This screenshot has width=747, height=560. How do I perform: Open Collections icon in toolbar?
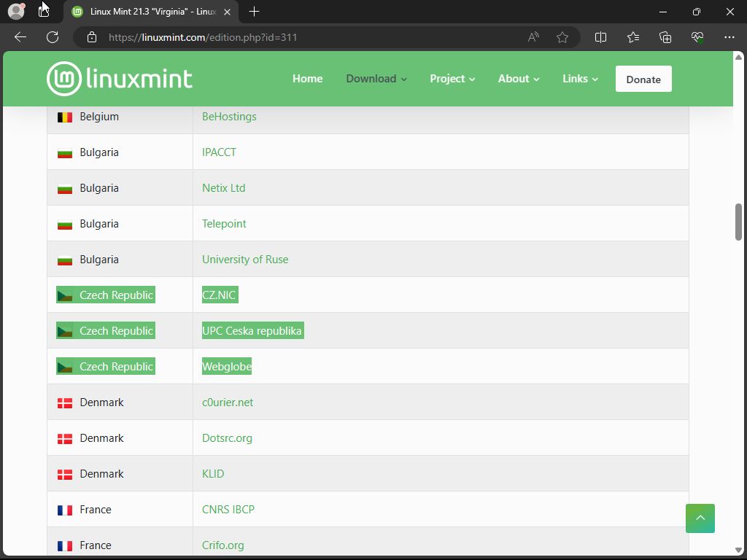click(x=665, y=37)
